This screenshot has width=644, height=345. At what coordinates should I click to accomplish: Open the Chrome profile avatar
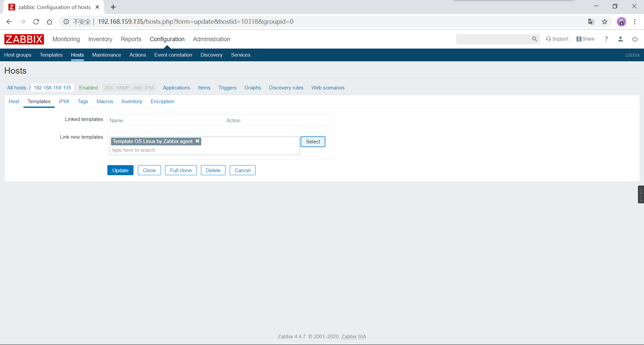click(621, 22)
